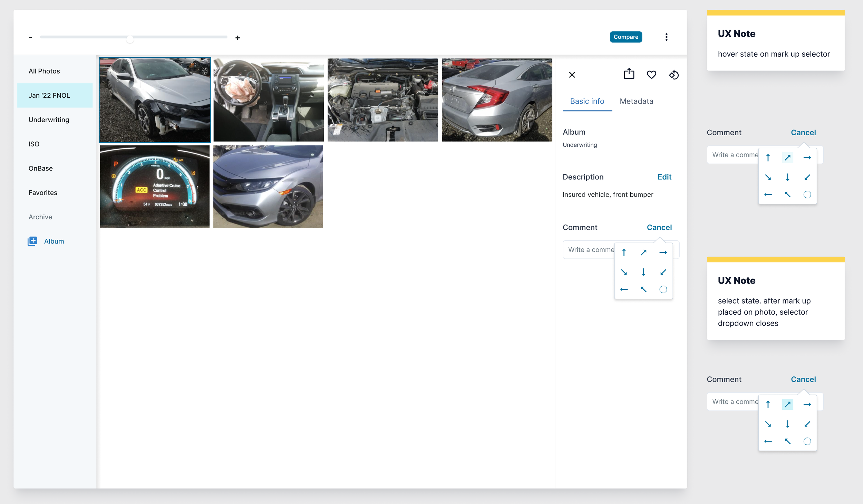Favorite the photo with the heart icon
863x504 pixels.
coord(651,75)
